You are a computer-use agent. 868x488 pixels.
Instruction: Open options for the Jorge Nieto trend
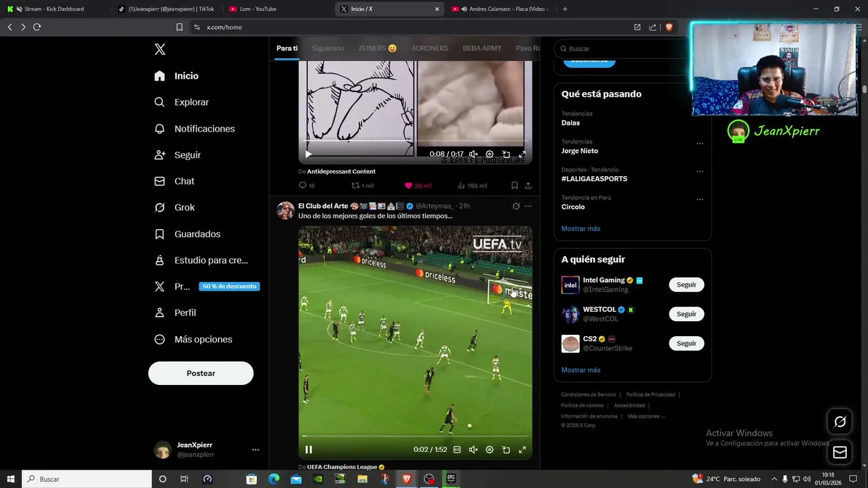tap(700, 144)
